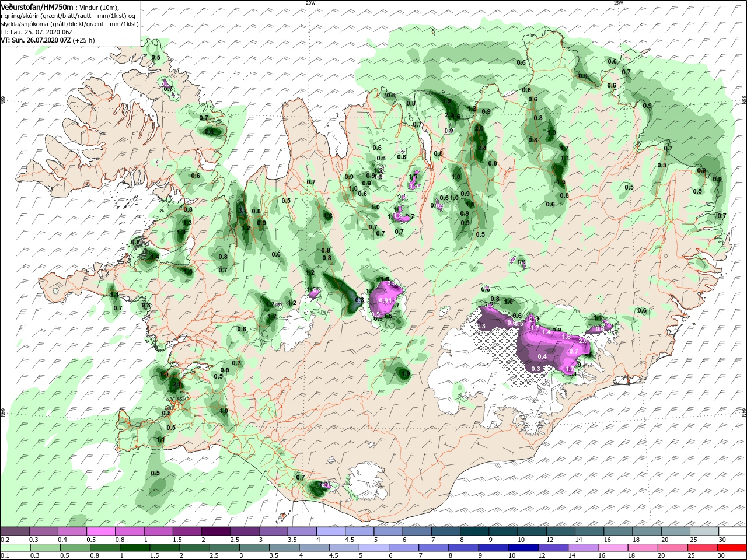Viewport: 747px width, 560px height.
Task: Click the 1.6 value on the pink glacier area
Action: (x=566, y=337)
